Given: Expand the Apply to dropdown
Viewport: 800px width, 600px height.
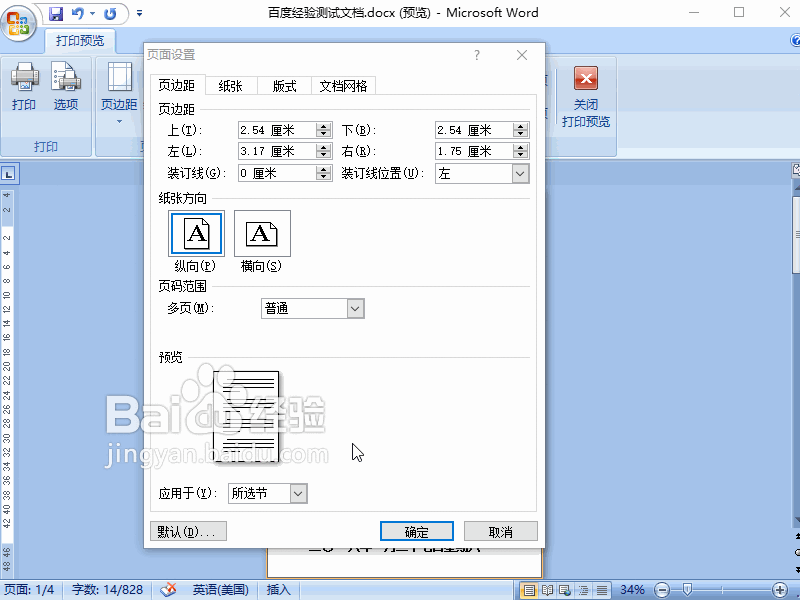Looking at the screenshot, I should coord(297,493).
